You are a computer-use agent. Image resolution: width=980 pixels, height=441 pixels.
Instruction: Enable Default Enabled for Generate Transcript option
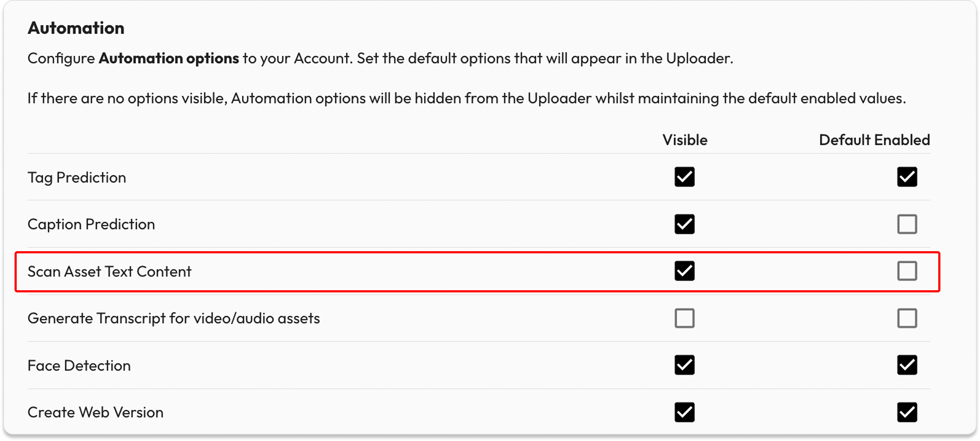click(906, 318)
